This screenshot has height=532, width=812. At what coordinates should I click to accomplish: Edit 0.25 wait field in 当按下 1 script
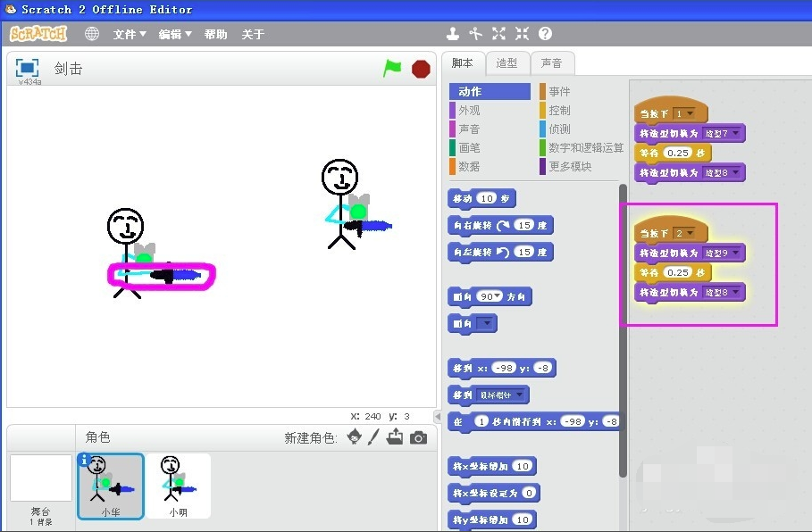tap(678, 153)
